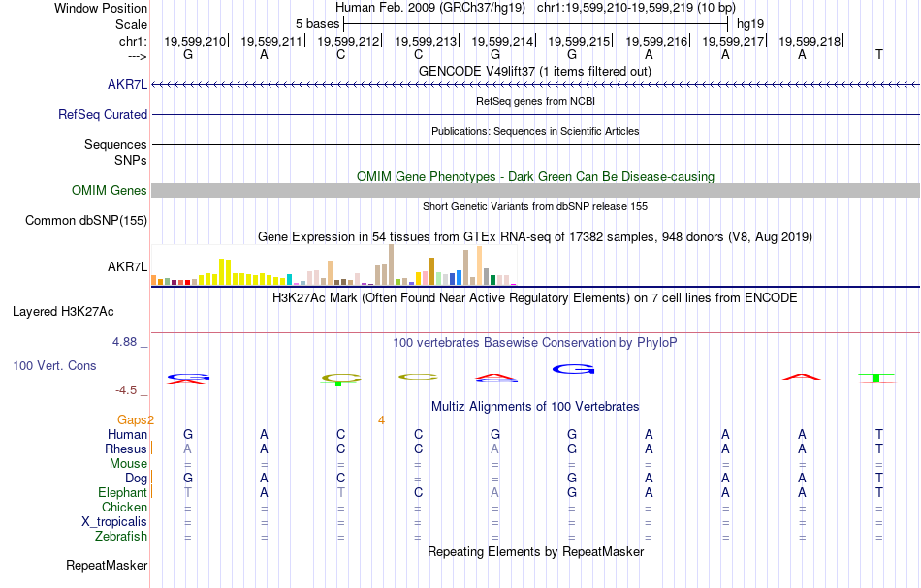Image resolution: width=921 pixels, height=588 pixels.
Task: Click the AKR7L GENCODE track label
Action: pyautogui.click(x=127, y=85)
